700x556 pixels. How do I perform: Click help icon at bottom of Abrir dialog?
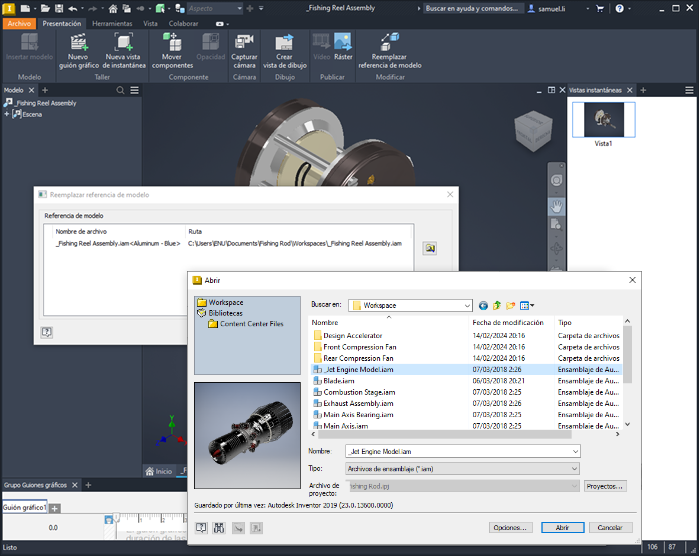(201, 528)
